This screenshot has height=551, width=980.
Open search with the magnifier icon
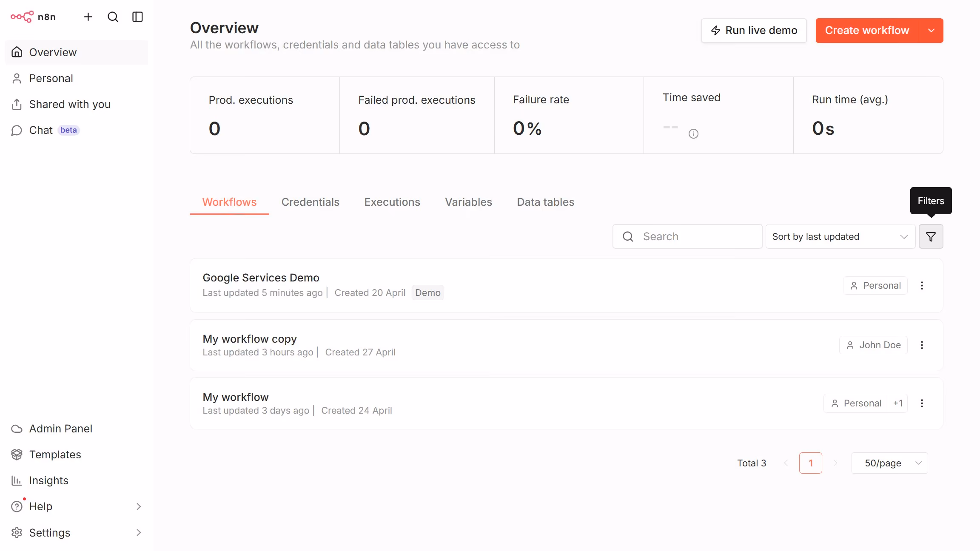[x=113, y=17]
